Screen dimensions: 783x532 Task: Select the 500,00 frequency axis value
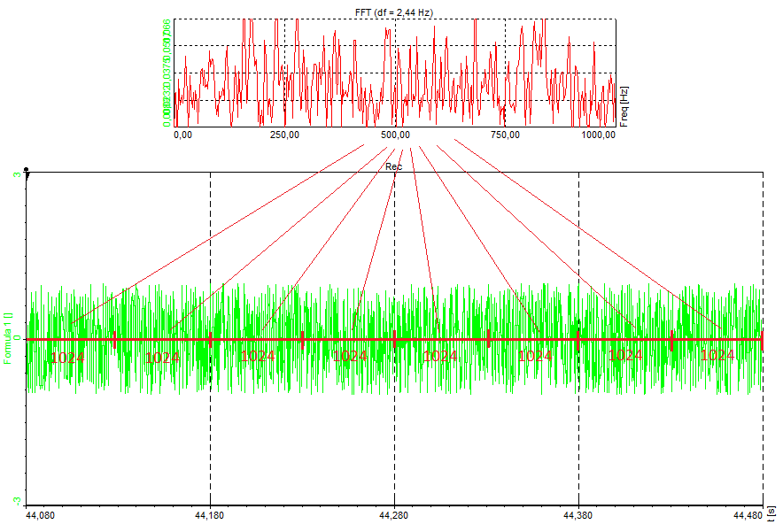pyautogui.click(x=396, y=135)
